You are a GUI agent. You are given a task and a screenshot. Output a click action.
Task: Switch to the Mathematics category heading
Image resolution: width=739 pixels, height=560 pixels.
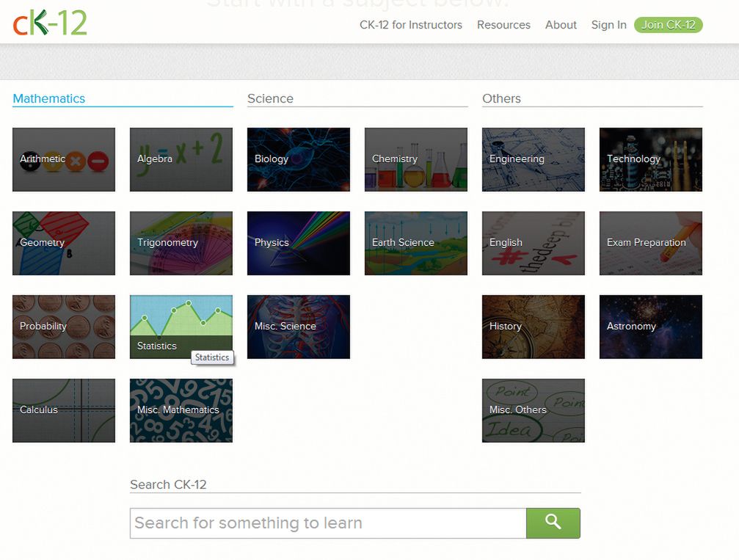49,98
